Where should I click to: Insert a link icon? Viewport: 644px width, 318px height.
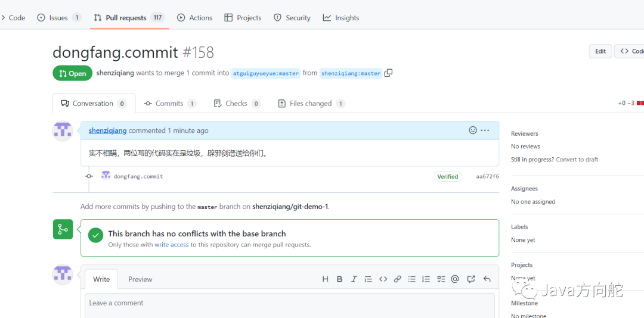pyautogui.click(x=397, y=279)
